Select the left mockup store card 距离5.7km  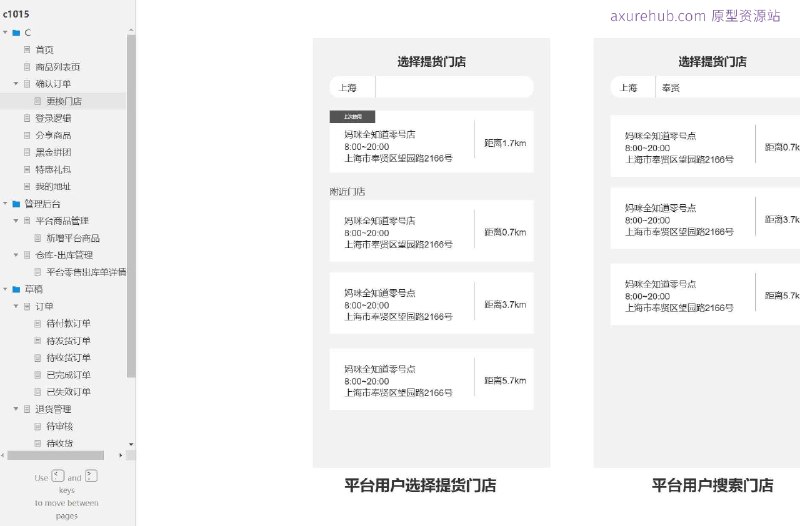(432, 379)
